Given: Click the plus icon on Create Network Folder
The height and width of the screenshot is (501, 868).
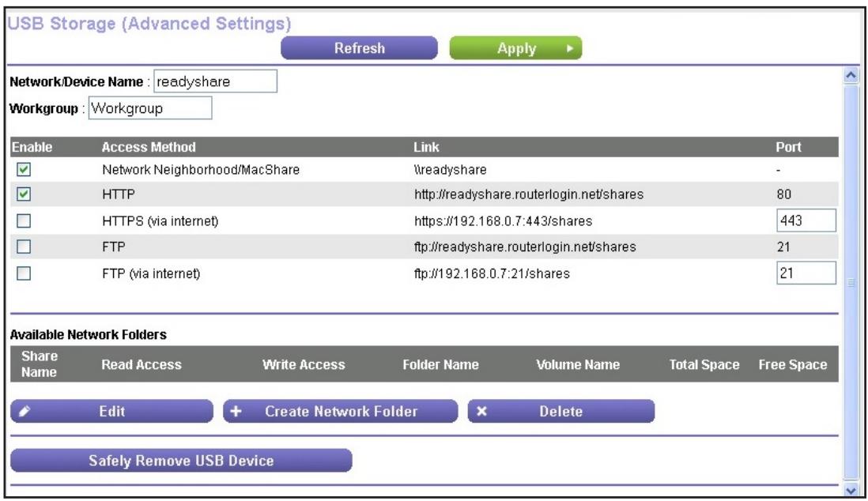Looking at the screenshot, I should click(x=236, y=412).
